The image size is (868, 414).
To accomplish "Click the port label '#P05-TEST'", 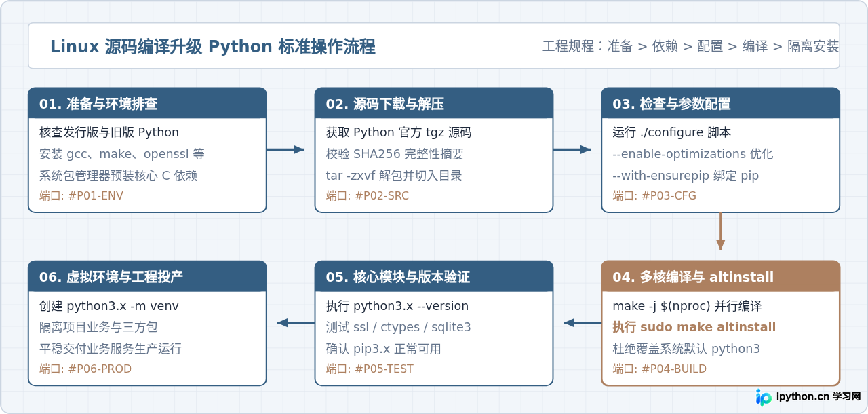I will click(384, 369).
